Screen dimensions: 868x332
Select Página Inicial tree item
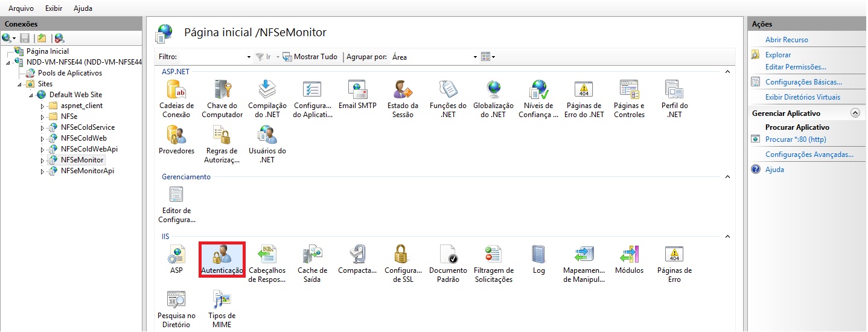click(x=48, y=51)
